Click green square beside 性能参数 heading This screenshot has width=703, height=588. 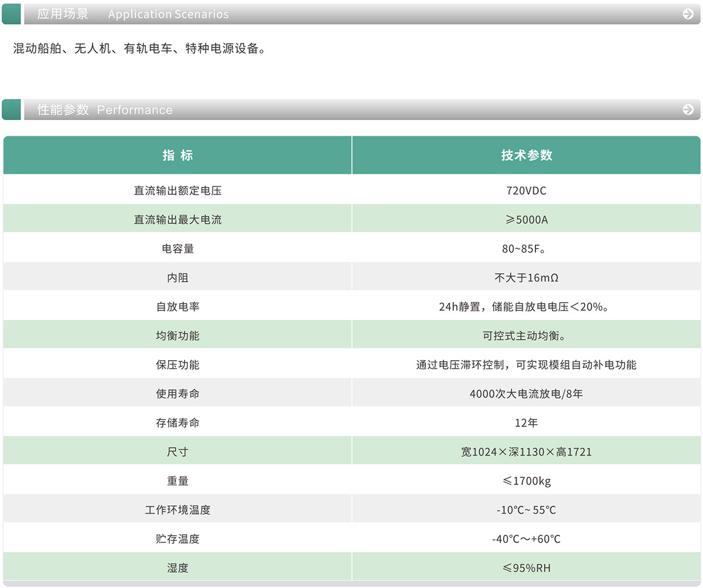(11, 110)
